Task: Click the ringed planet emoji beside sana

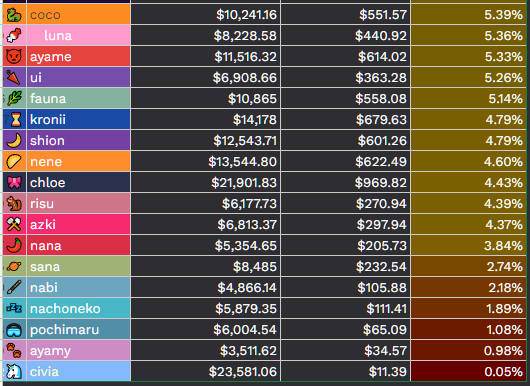Action: pos(14,267)
